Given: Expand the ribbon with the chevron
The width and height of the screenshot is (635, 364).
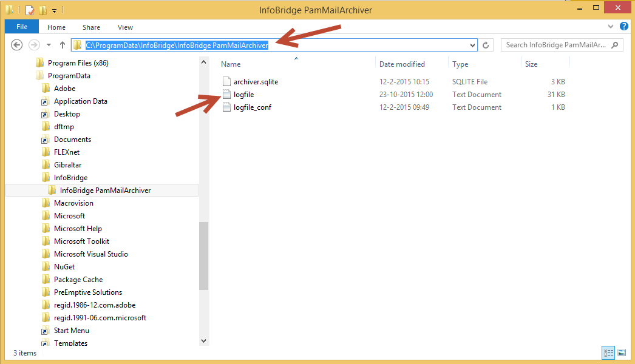Looking at the screenshot, I should point(610,27).
